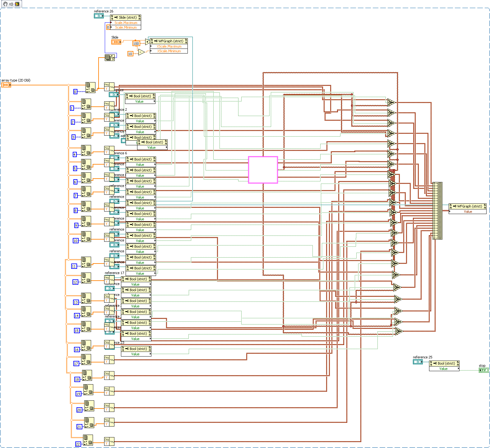The image size is (490, 448).
Task: Click the numeric constant 100
Action: pyautogui.click(x=136, y=44)
